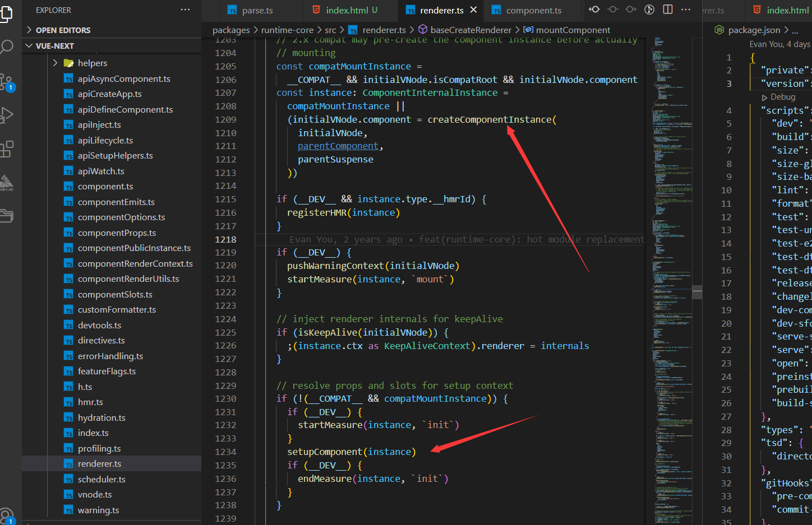The width and height of the screenshot is (812, 525).
Task: Open the Search view in activity bar
Action: (6, 47)
